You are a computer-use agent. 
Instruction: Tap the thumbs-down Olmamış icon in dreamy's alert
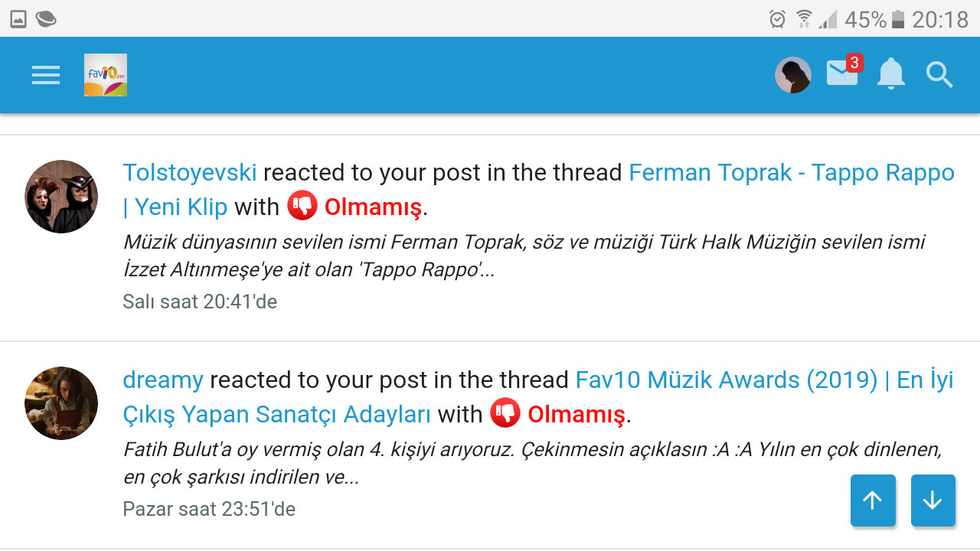pos(505,413)
